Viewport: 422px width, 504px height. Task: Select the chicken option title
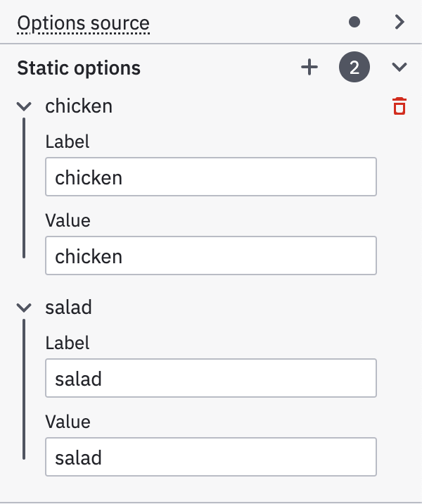pos(79,106)
